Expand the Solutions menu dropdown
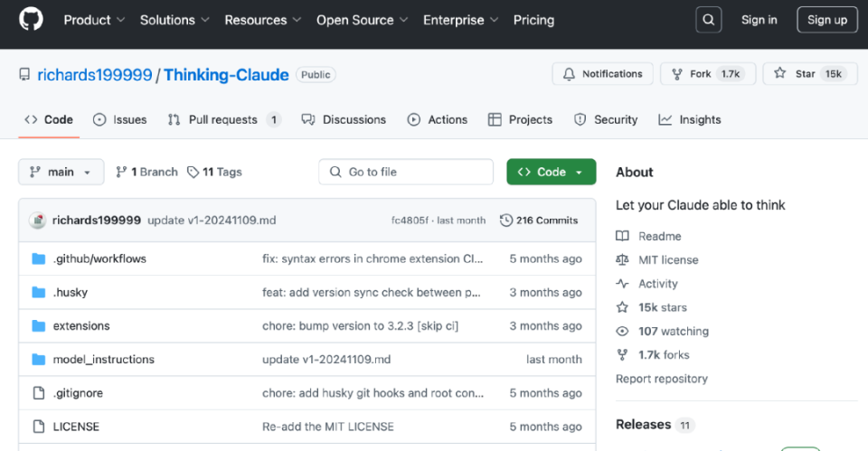This screenshot has width=868, height=451. pos(175,20)
